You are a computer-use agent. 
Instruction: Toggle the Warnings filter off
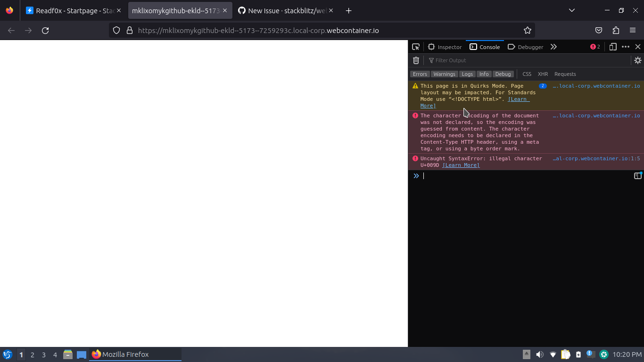coord(444,74)
